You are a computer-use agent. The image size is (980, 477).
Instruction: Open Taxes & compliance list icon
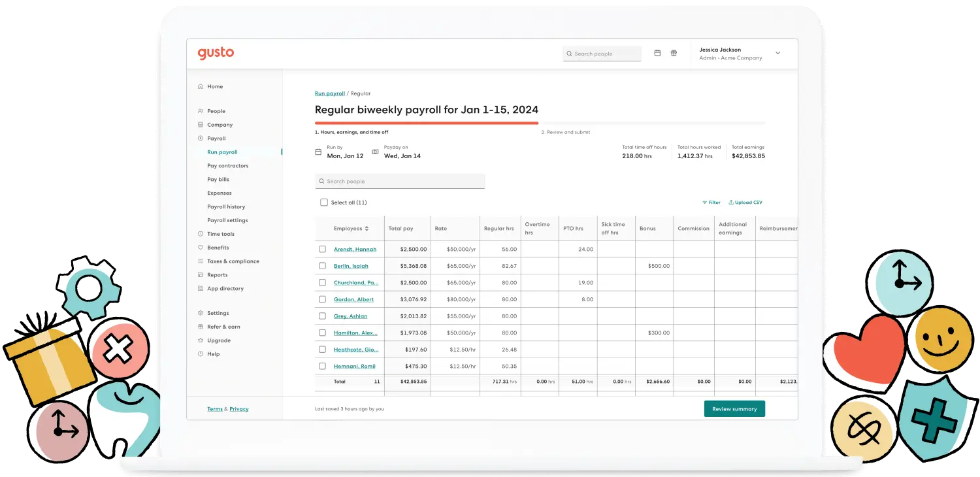(199, 261)
